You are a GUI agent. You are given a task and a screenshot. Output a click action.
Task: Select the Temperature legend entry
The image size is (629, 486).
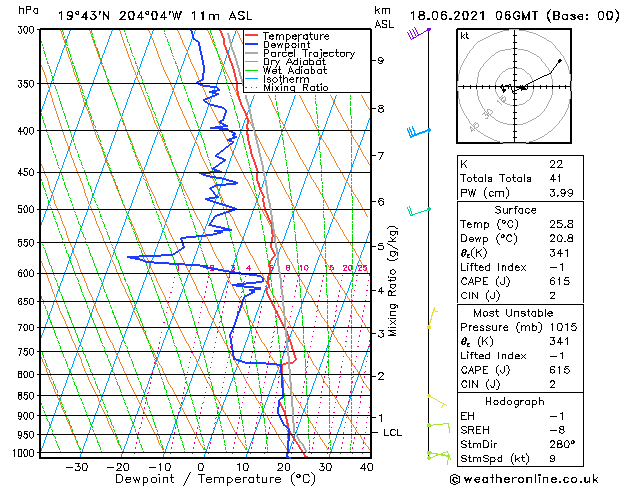pyautogui.click(x=293, y=36)
